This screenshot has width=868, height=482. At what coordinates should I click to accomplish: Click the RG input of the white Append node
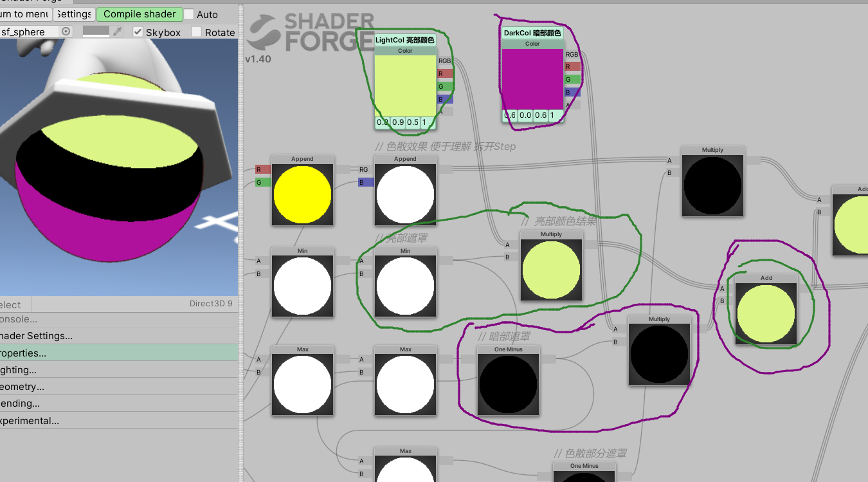365,169
